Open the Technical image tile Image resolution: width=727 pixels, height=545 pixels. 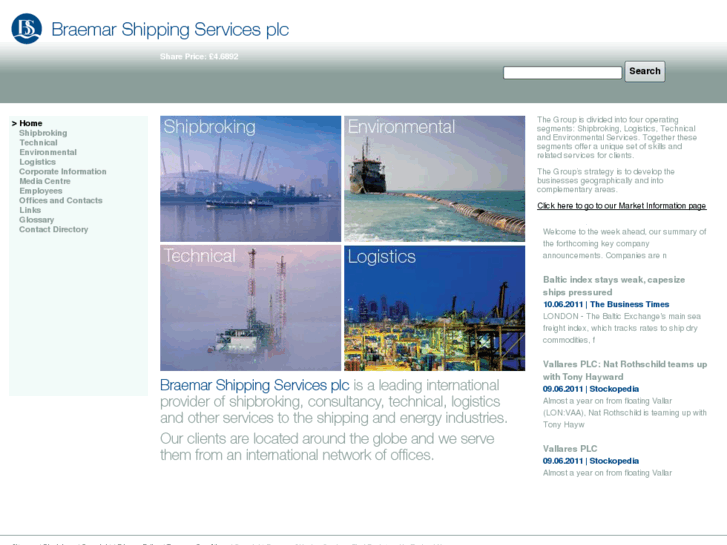(250, 308)
